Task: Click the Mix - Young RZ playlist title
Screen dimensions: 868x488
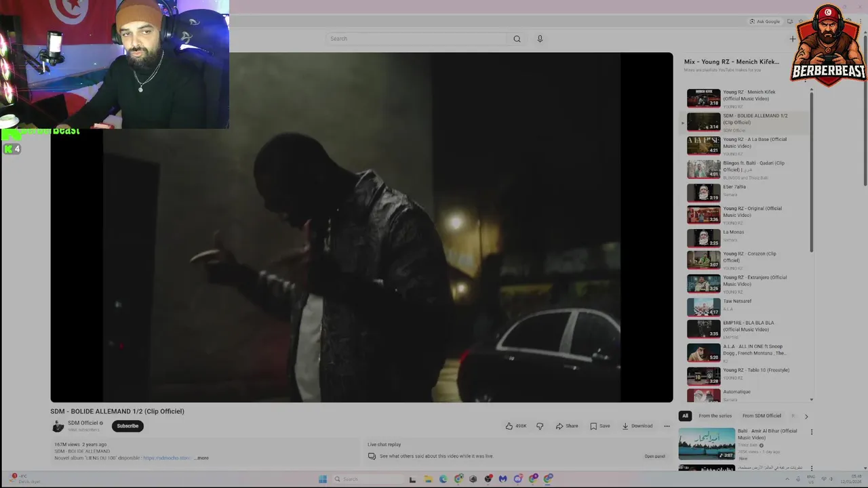Action: (731, 62)
